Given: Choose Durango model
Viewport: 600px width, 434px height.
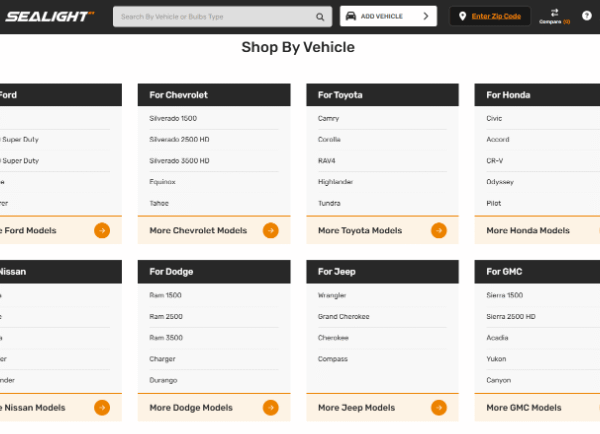Looking at the screenshot, I should pyautogui.click(x=163, y=380).
